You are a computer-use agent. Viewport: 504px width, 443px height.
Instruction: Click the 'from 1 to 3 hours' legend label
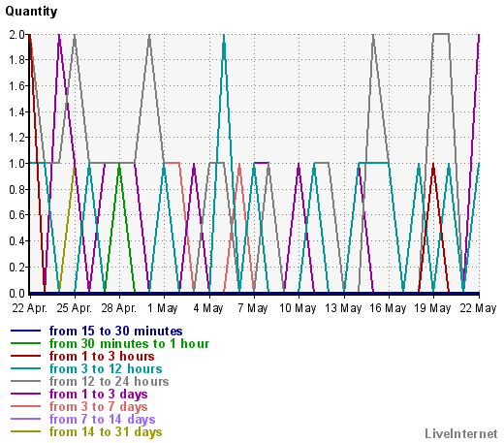click(102, 356)
